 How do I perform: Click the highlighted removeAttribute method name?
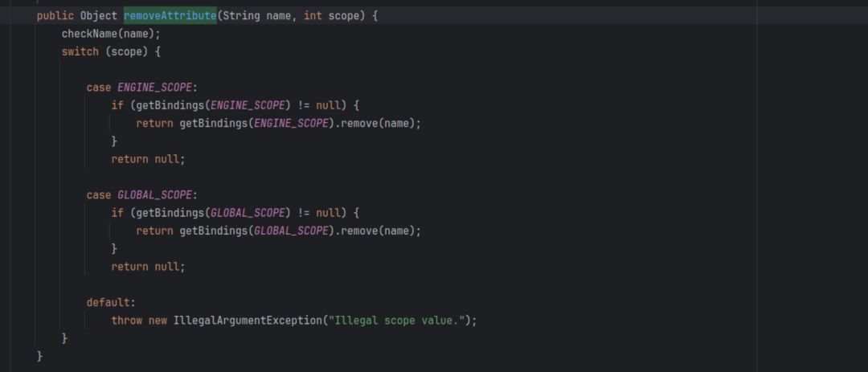170,16
